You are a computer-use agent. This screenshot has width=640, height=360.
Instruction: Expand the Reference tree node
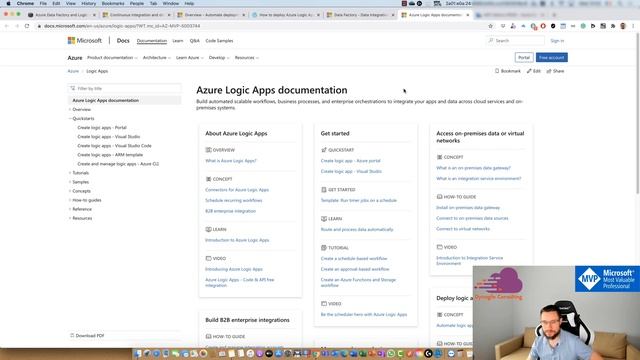click(x=70, y=209)
